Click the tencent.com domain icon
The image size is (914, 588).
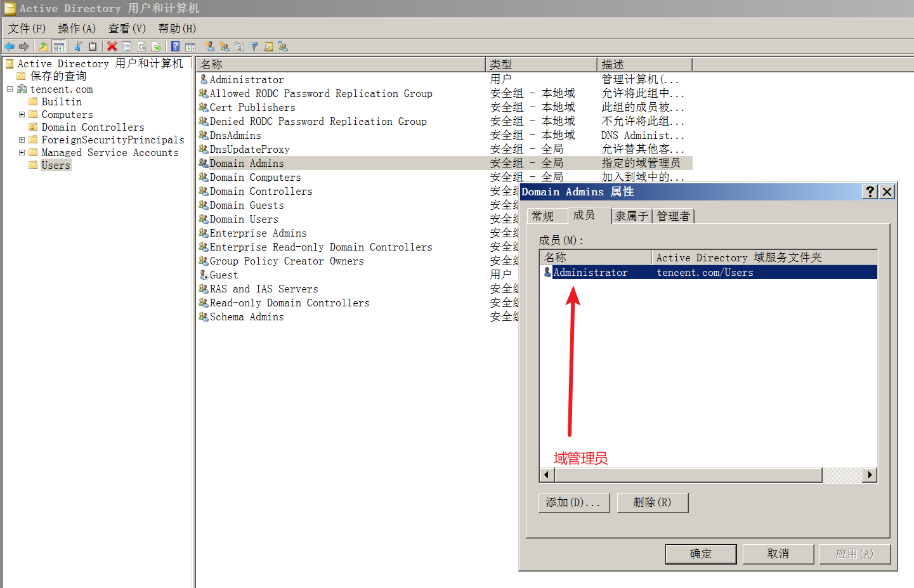coord(22,89)
